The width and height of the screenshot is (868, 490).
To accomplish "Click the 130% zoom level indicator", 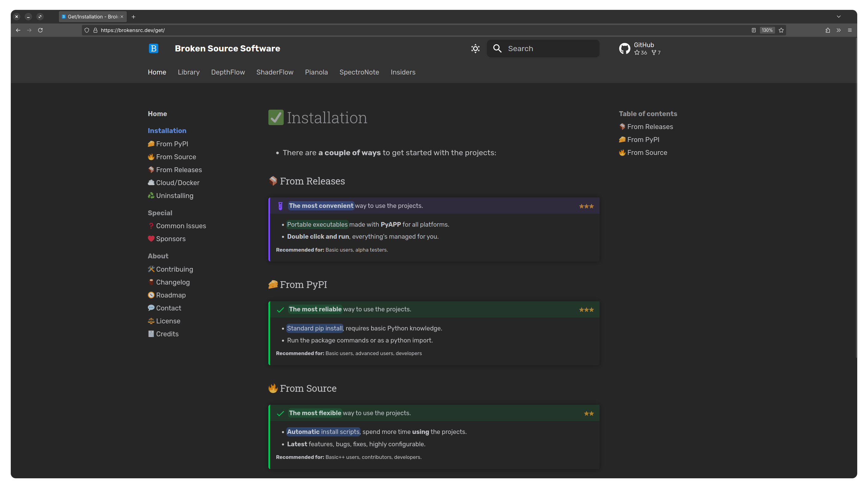I will tap(767, 30).
